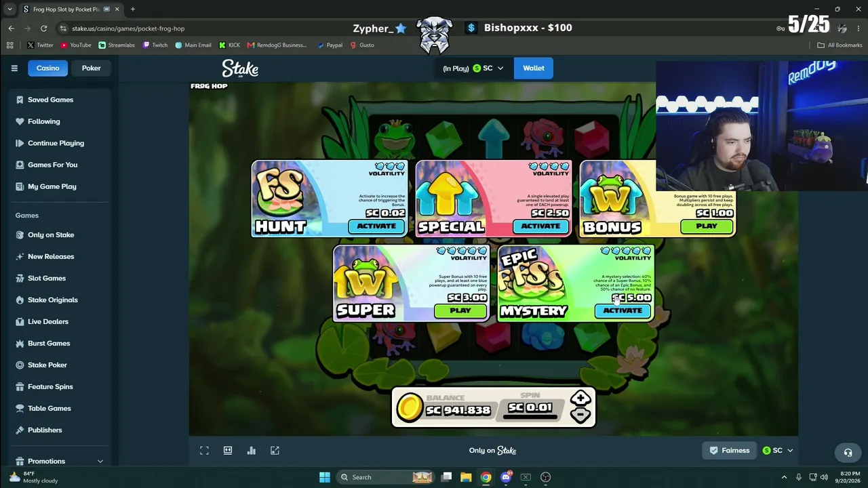This screenshot has width=868, height=488.
Task: Activate the Special feature
Action: [x=540, y=226]
